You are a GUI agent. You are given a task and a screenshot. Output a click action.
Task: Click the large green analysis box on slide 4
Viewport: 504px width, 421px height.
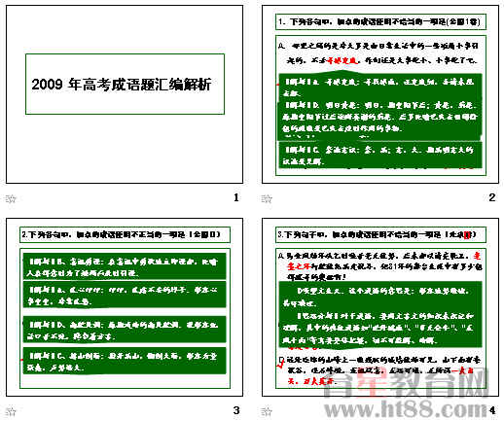[x=380, y=315]
